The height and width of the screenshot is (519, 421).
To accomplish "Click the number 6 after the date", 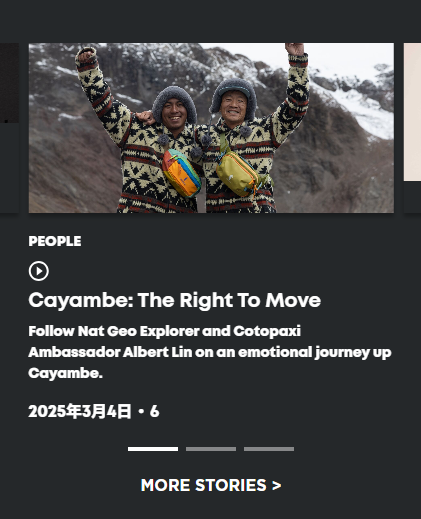I will 154,411.
